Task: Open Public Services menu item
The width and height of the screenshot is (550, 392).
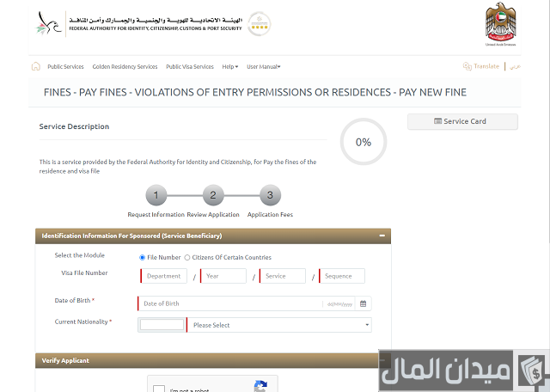Action: tap(65, 67)
